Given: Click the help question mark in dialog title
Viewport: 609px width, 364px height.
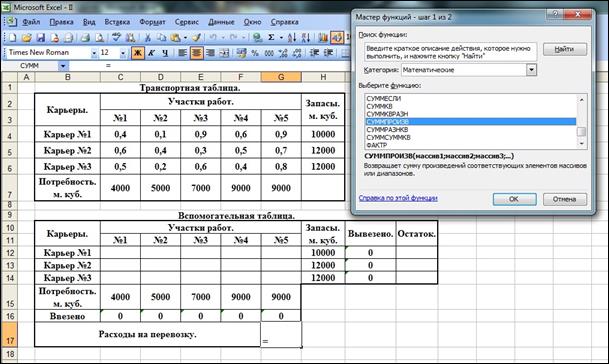Looking at the screenshot, I should coord(555,14).
